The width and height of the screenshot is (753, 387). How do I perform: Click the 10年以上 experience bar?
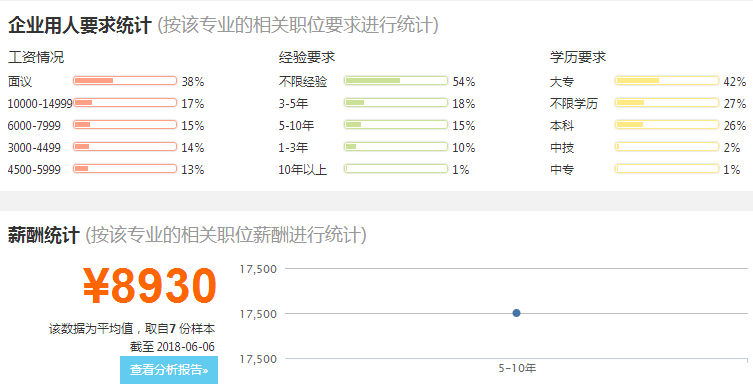click(396, 169)
